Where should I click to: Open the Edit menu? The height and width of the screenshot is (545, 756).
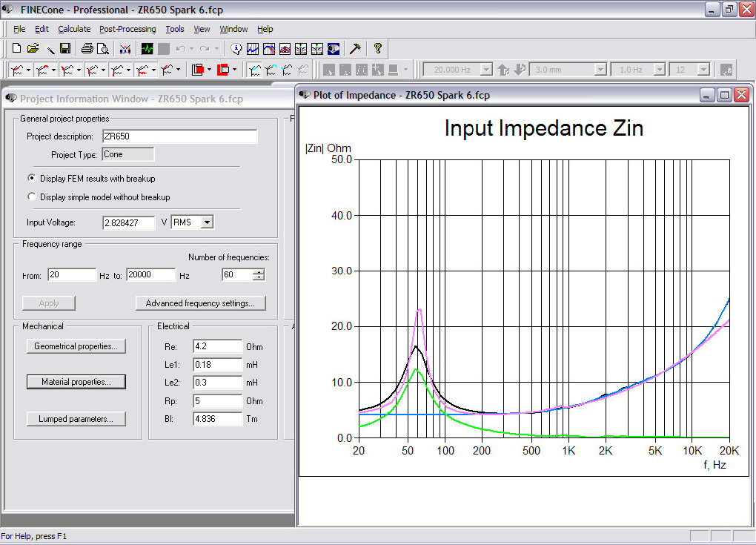tap(42, 29)
